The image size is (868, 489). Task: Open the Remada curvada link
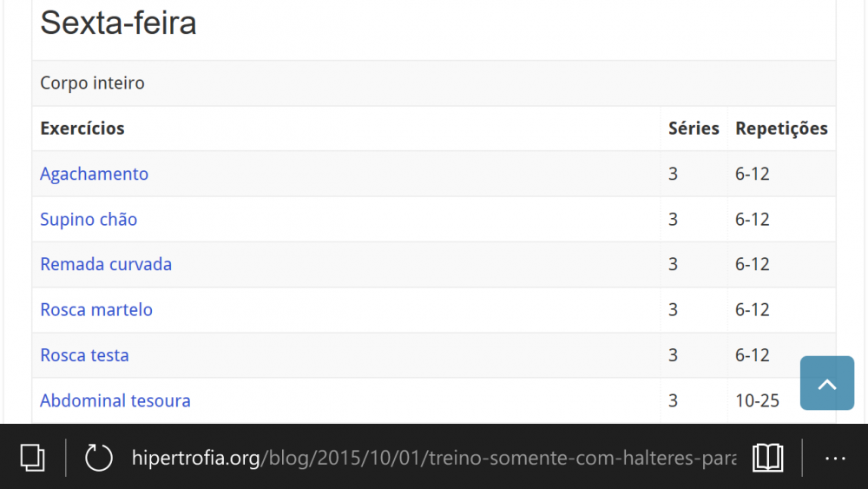click(106, 264)
